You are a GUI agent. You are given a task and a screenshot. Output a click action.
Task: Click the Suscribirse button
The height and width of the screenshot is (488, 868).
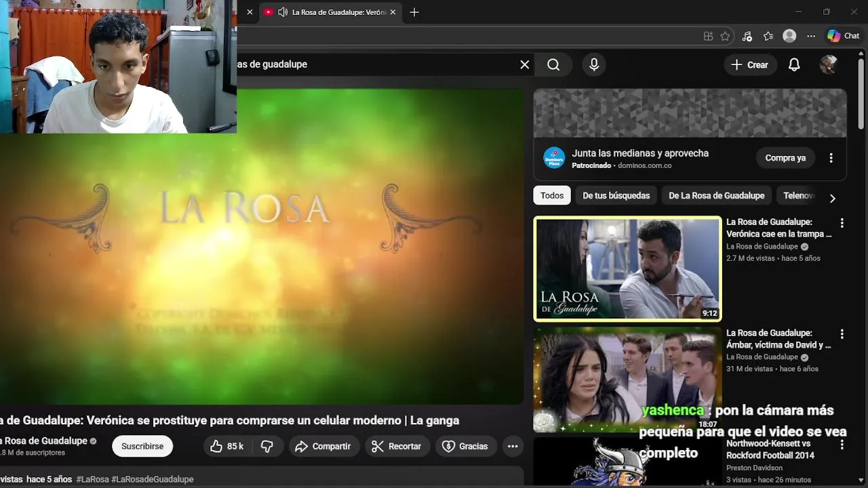coord(142,446)
